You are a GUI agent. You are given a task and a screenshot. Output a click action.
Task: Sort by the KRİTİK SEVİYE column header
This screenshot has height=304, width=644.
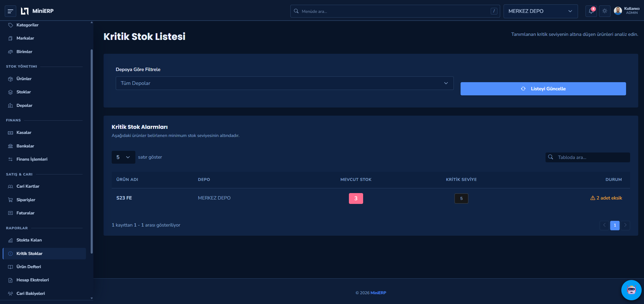pos(461,180)
